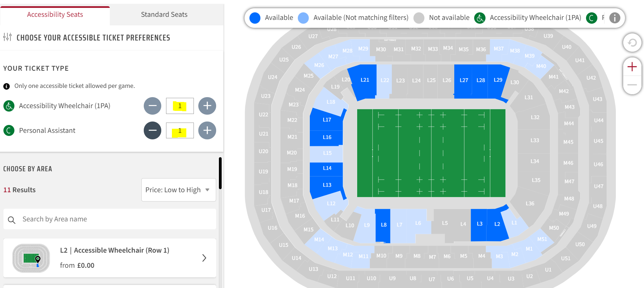Screen dimensions: 644x288
Task: Open the legend info icon
Action: pos(614,18)
